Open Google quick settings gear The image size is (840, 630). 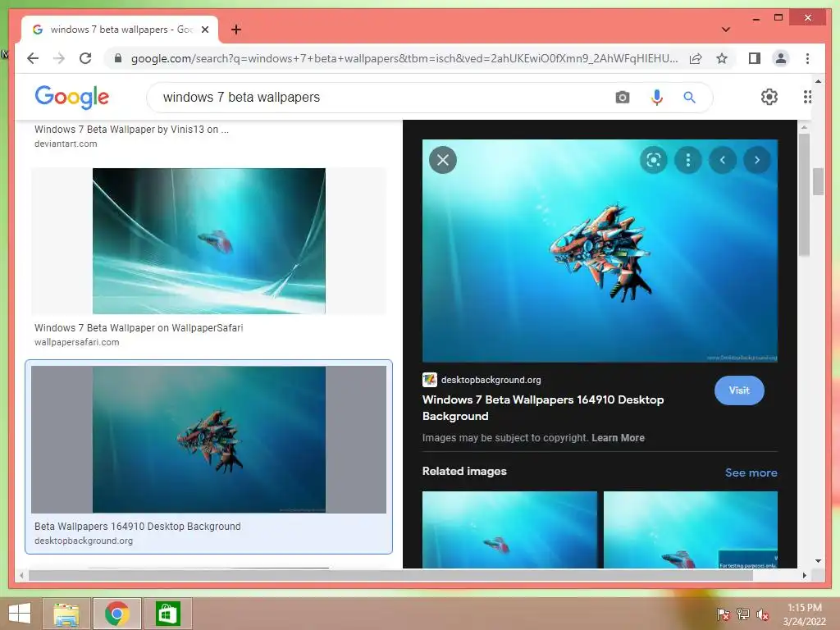click(769, 97)
